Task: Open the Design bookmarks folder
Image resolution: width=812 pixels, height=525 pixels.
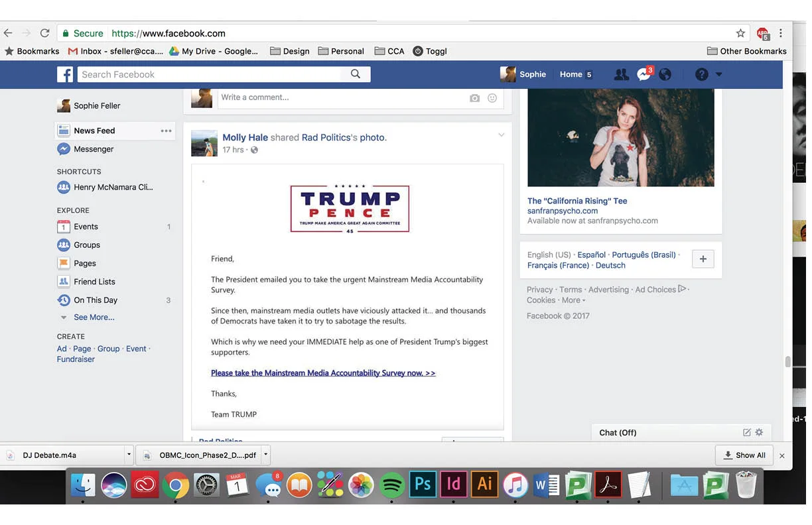Action: tap(290, 51)
